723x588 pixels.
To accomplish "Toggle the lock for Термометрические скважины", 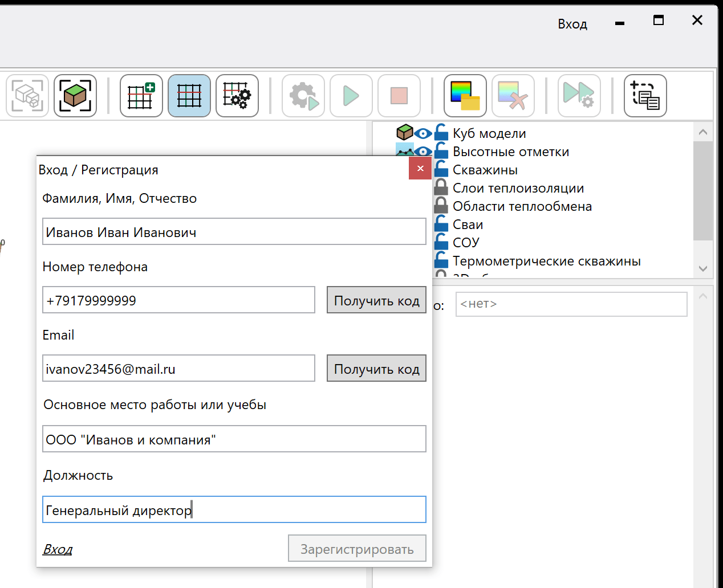I will coord(441,260).
